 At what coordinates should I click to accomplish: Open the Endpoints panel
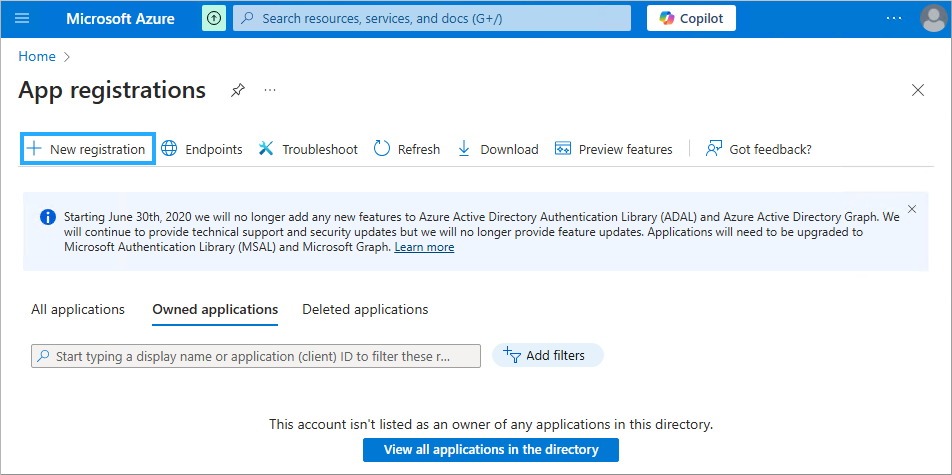(x=202, y=149)
